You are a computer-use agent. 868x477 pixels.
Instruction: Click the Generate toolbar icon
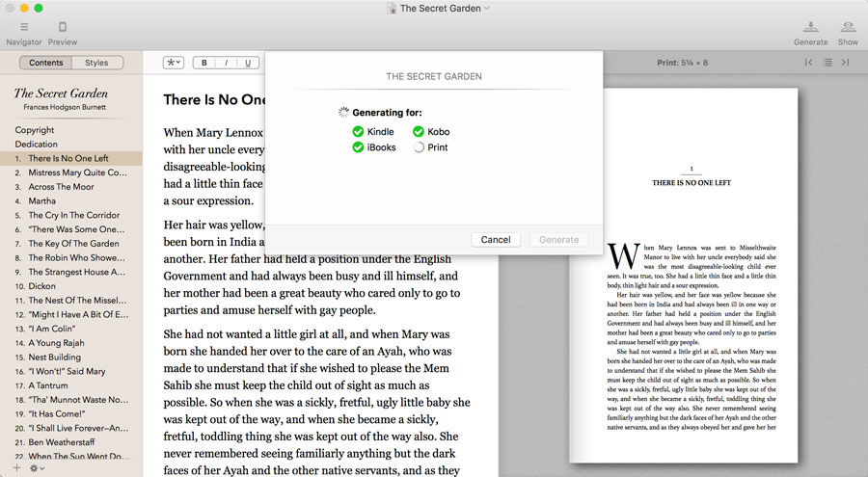coord(810,27)
